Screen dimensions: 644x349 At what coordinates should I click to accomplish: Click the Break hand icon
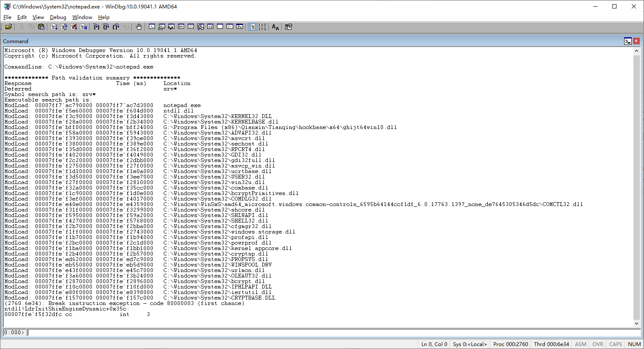pos(138,27)
